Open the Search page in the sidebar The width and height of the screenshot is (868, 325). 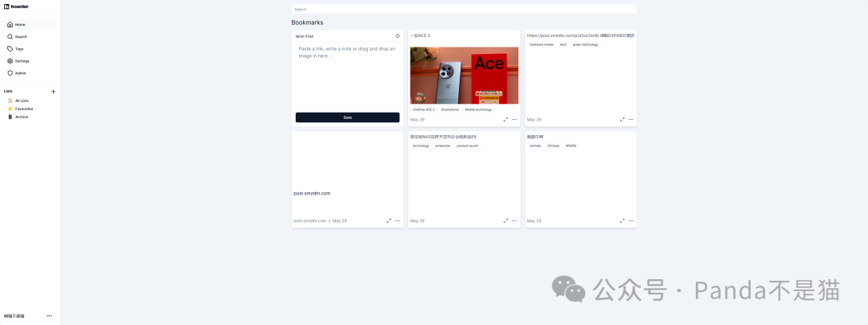[31, 36]
